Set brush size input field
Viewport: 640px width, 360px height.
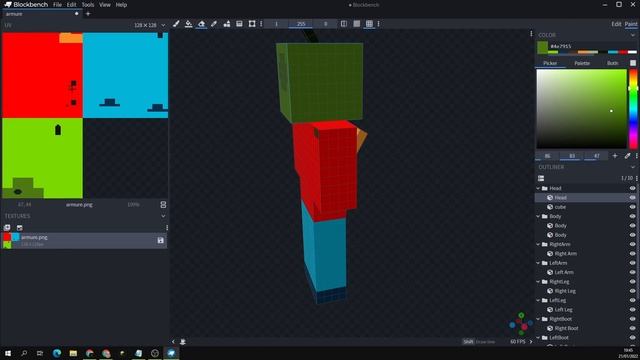coord(276,24)
